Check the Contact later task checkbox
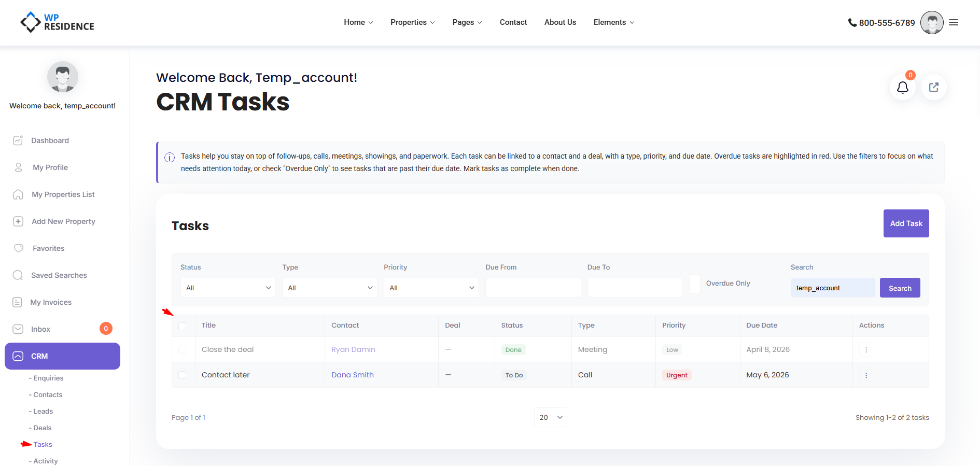 click(182, 375)
